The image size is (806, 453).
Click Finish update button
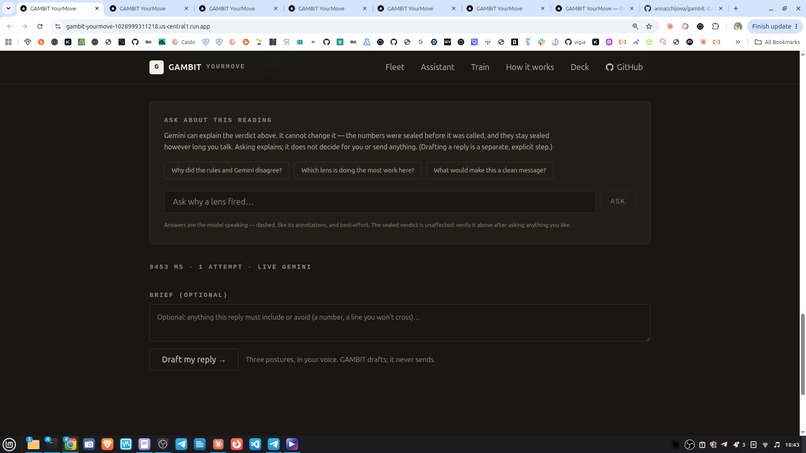(x=775, y=26)
